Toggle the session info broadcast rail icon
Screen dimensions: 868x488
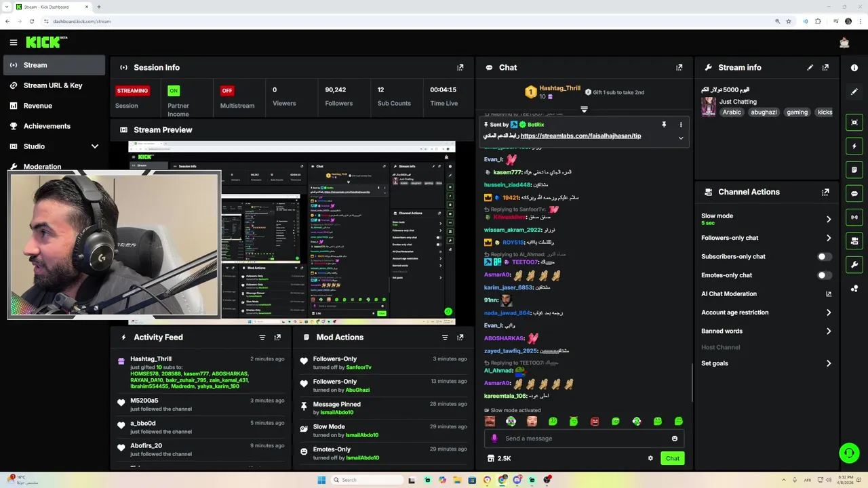[x=854, y=217]
